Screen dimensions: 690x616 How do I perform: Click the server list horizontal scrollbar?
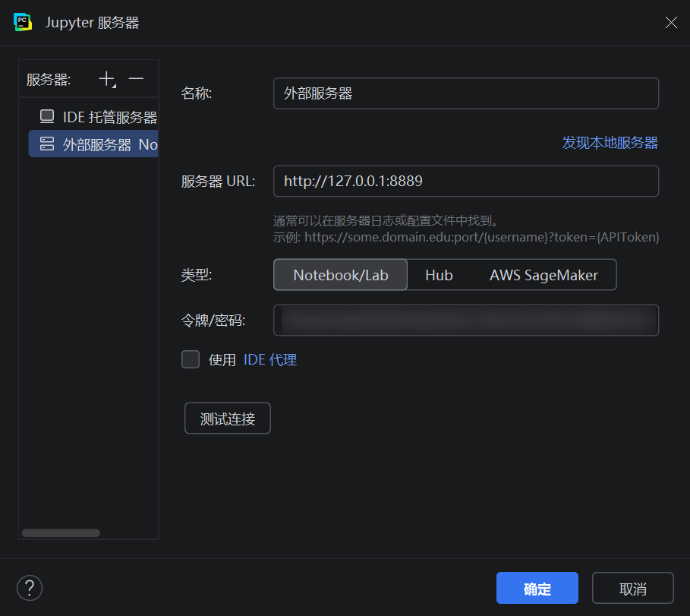(x=61, y=532)
